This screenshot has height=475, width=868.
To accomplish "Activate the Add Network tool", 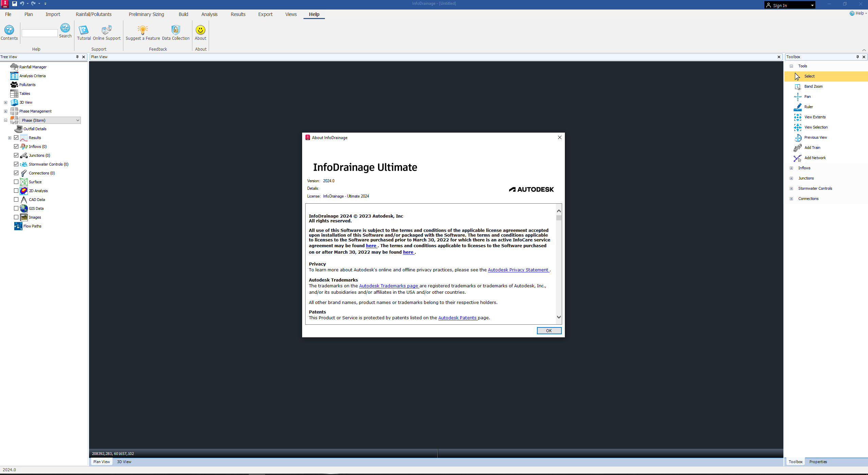I will 815,158.
